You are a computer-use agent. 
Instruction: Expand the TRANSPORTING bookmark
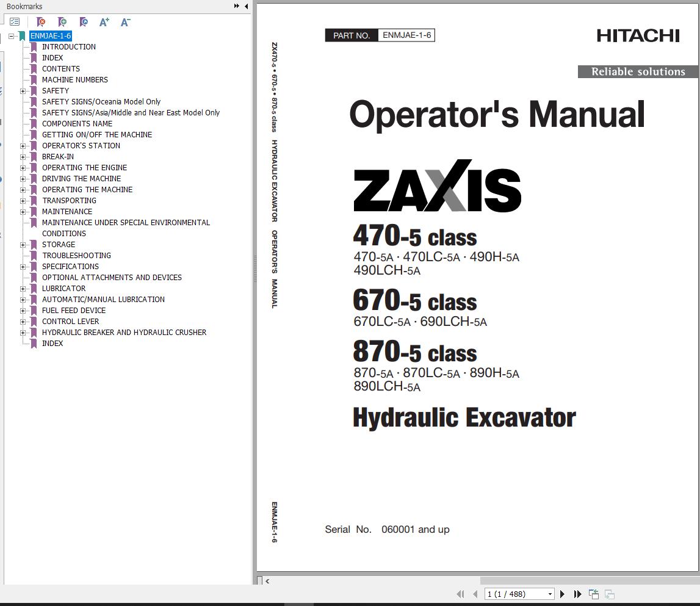tap(23, 201)
